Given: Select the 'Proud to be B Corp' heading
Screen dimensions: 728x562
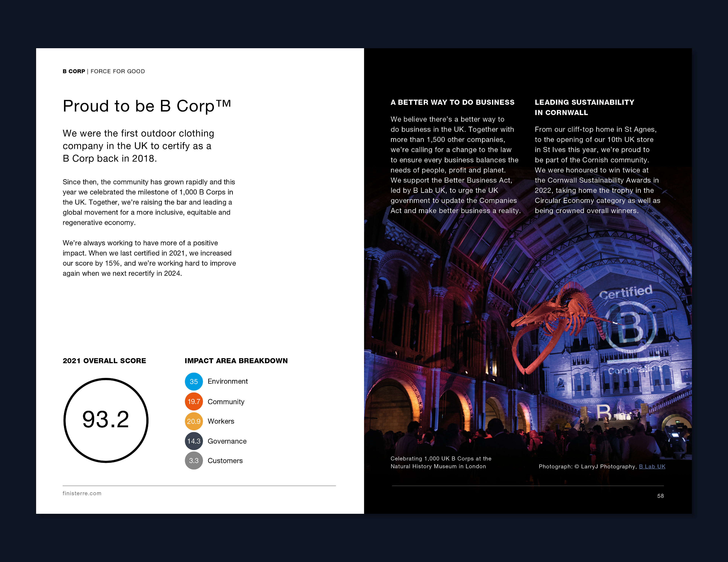Looking at the screenshot, I should pyautogui.click(x=147, y=106).
